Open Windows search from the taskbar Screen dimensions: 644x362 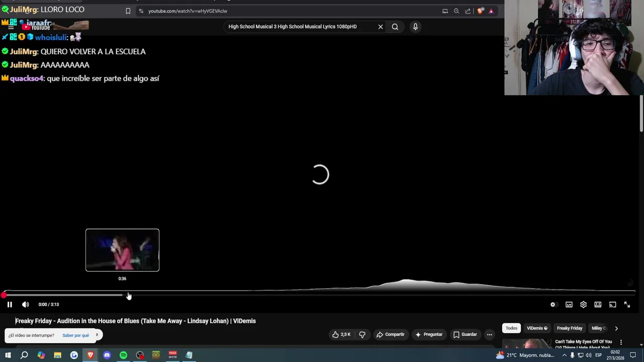pyautogui.click(x=24, y=355)
